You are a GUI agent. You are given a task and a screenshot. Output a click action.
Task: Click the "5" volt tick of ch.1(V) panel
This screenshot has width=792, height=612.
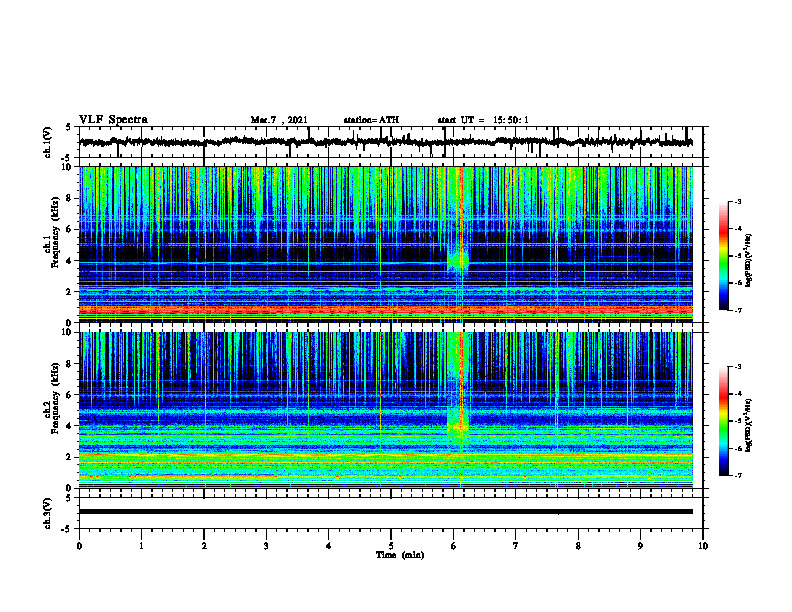[x=70, y=128]
